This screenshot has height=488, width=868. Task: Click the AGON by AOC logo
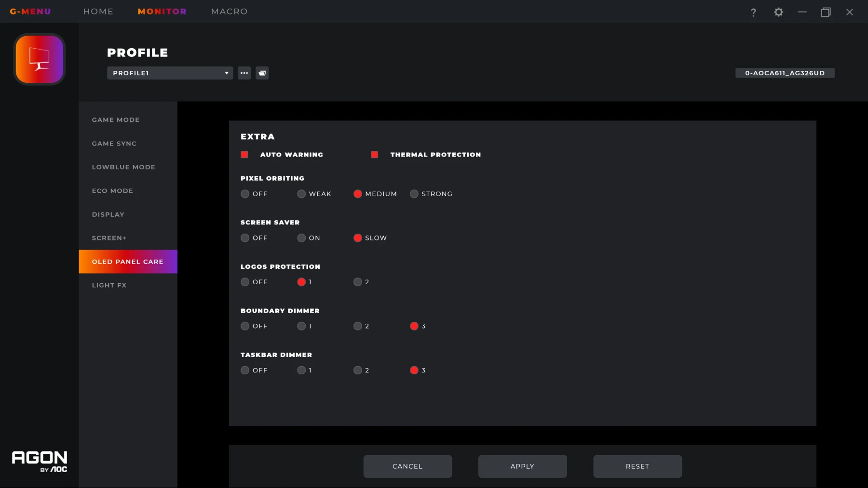click(x=40, y=462)
